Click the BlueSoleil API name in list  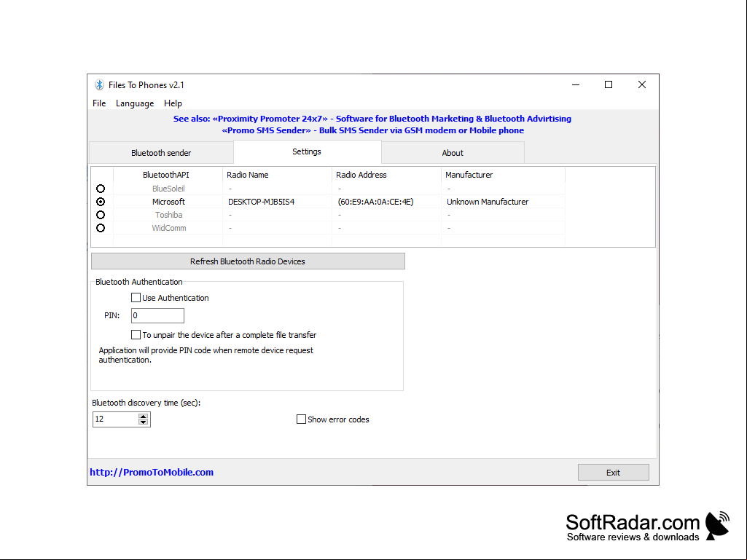point(168,189)
